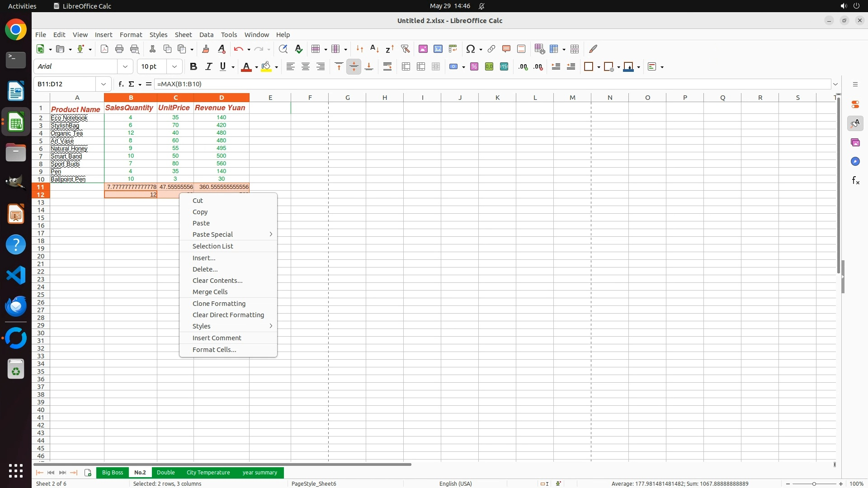The height and width of the screenshot is (488, 868).
Task: Expand the Arial font name dropdown
Action: coord(125,66)
